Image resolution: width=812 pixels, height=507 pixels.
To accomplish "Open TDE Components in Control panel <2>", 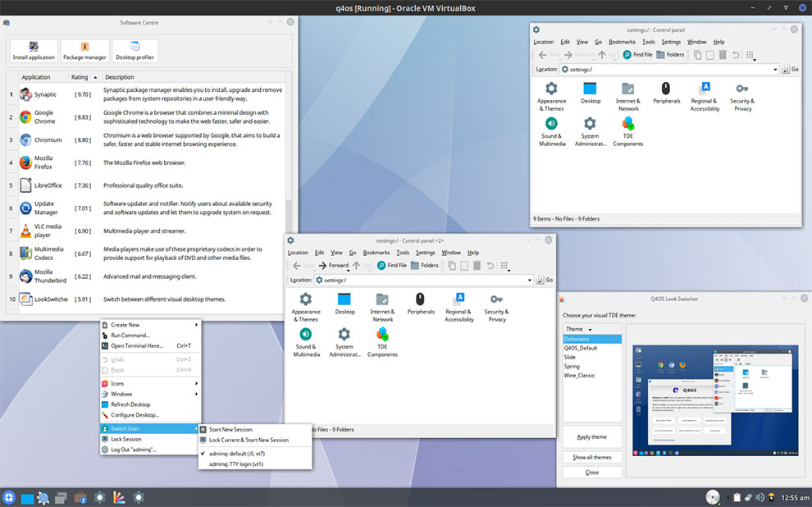I will 382,342.
